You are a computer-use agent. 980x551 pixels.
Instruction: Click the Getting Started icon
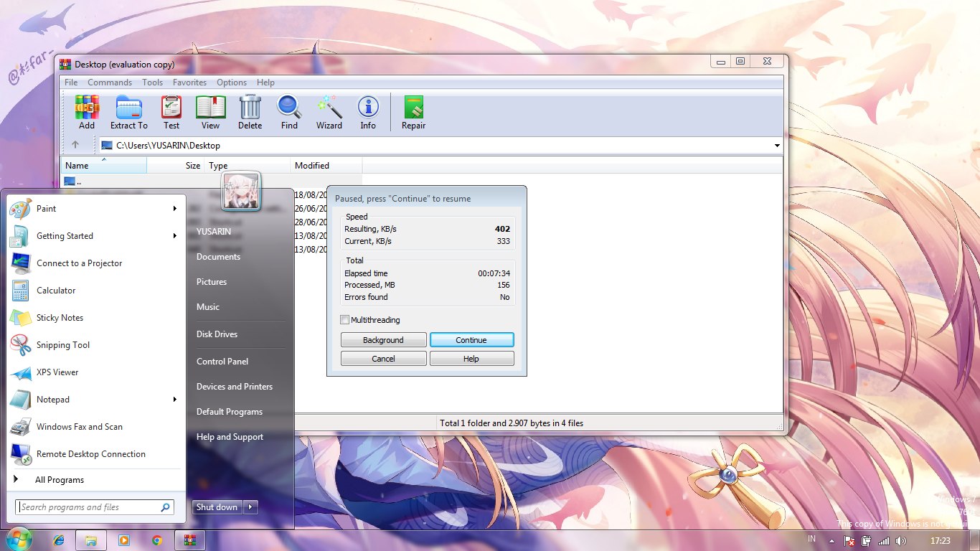(20, 236)
